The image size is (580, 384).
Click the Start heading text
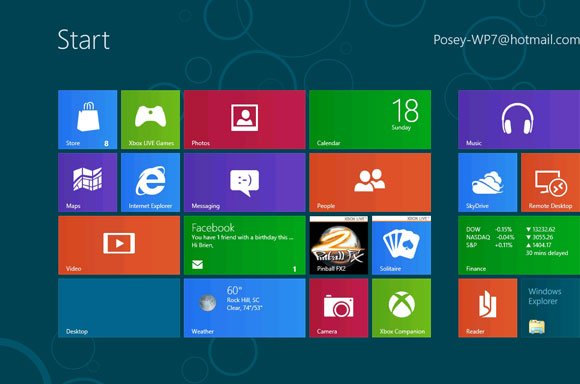pos(84,40)
